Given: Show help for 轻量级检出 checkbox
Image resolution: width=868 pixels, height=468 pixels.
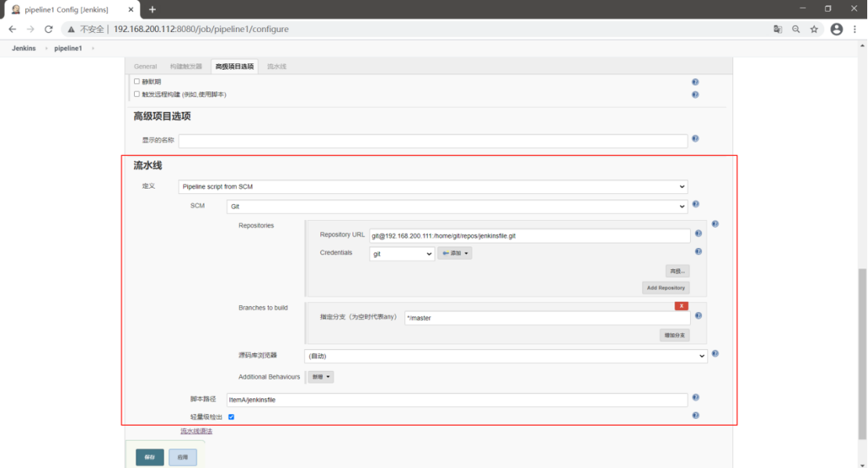Looking at the screenshot, I should [696, 416].
